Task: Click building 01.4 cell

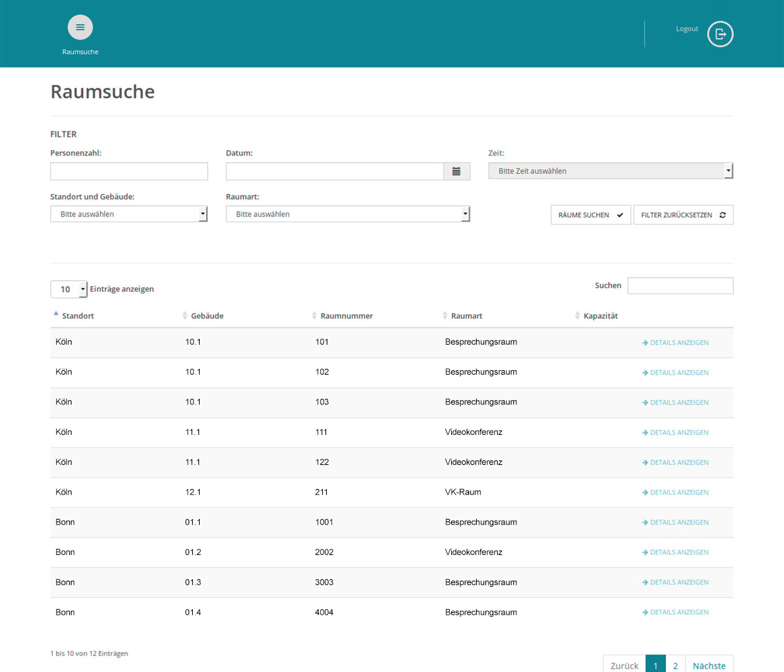Action: (193, 612)
